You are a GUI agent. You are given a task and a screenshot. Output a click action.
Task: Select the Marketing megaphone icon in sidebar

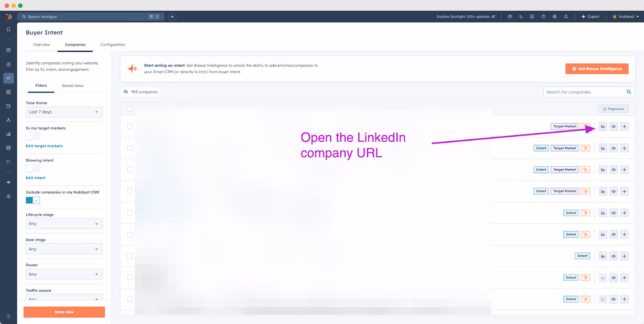click(8, 78)
